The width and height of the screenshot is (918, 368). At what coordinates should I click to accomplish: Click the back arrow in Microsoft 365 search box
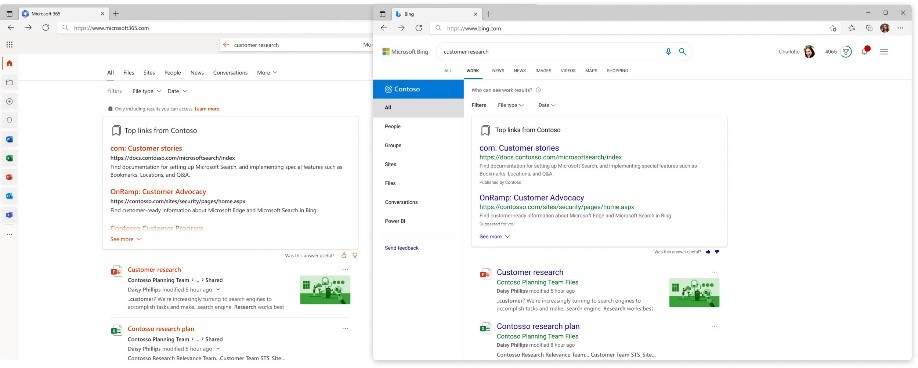pyautogui.click(x=226, y=44)
